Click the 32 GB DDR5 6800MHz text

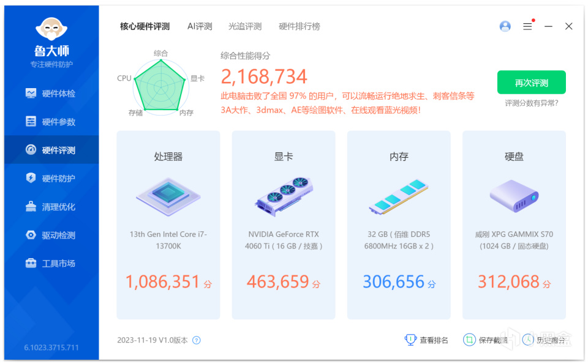click(399, 240)
